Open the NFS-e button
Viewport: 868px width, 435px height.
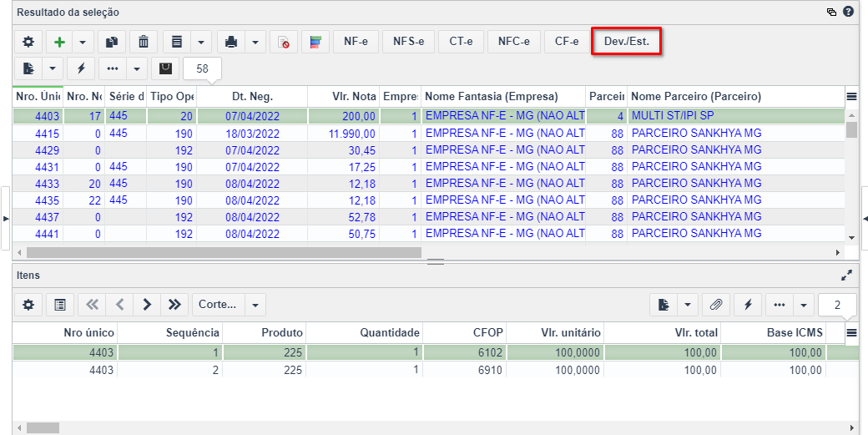click(408, 42)
